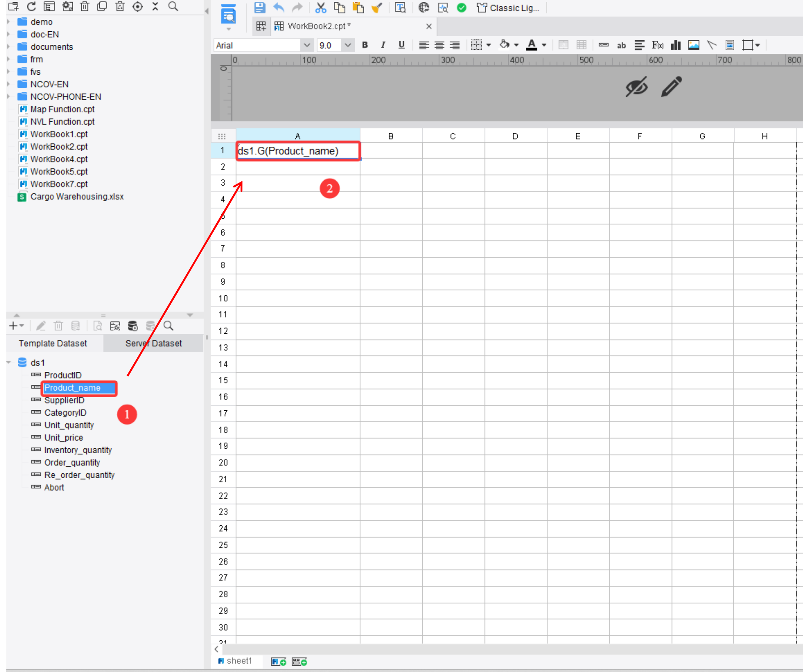Viewport: 804px width, 672px height.
Task: Redo the undone action
Action: point(297,7)
